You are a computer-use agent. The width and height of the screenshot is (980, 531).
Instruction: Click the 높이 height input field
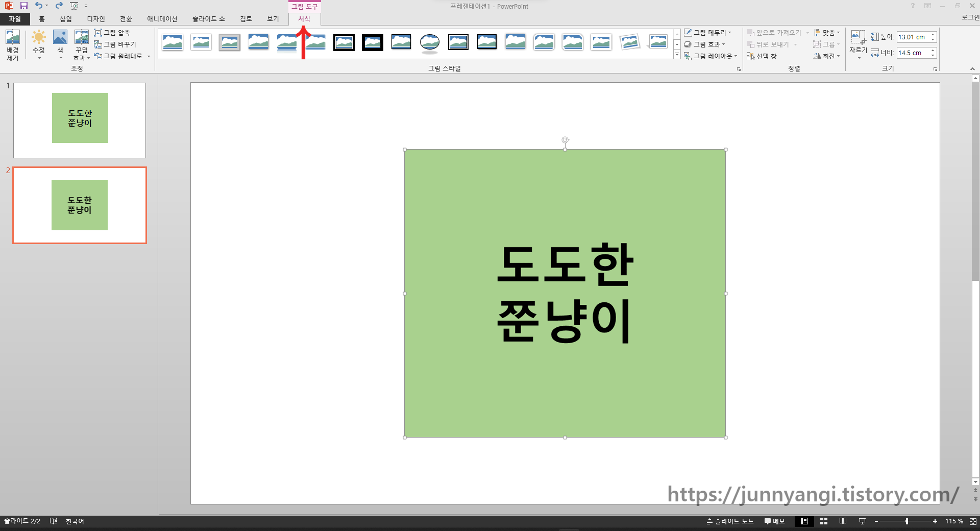pos(913,37)
